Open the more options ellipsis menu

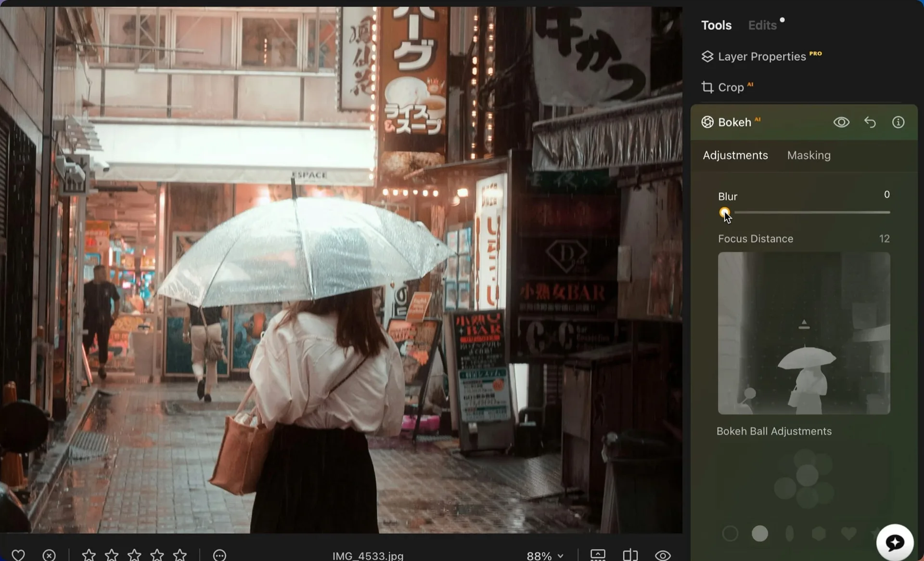pyautogui.click(x=219, y=555)
